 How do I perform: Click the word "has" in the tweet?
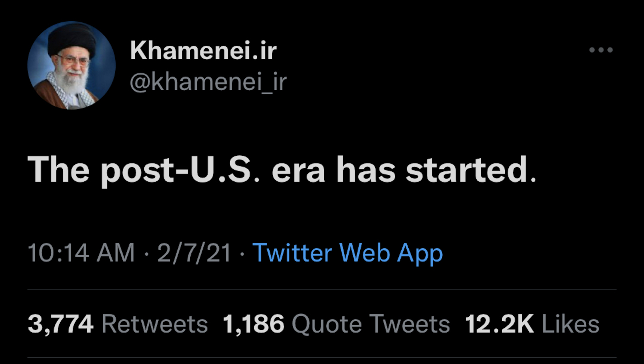click(x=366, y=171)
